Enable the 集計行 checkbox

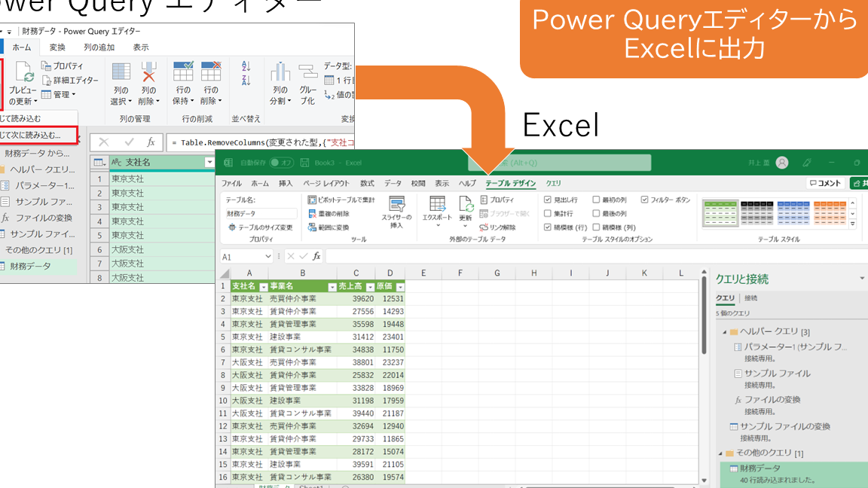click(547, 213)
